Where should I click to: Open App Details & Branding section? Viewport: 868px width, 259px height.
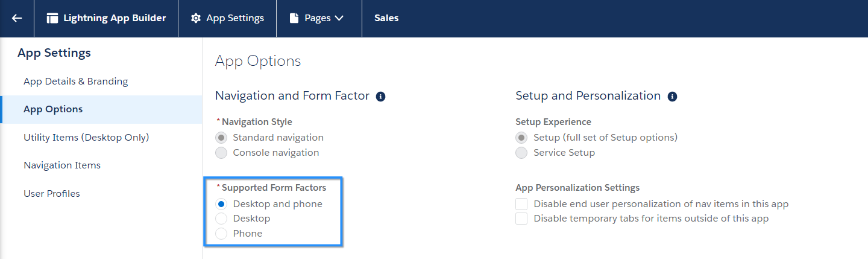click(x=76, y=82)
